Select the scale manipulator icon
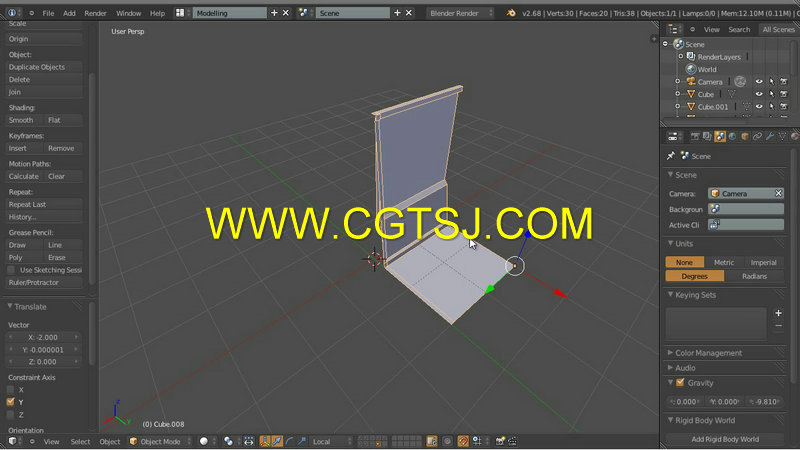The width and height of the screenshot is (800, 450). pos(302,441)
